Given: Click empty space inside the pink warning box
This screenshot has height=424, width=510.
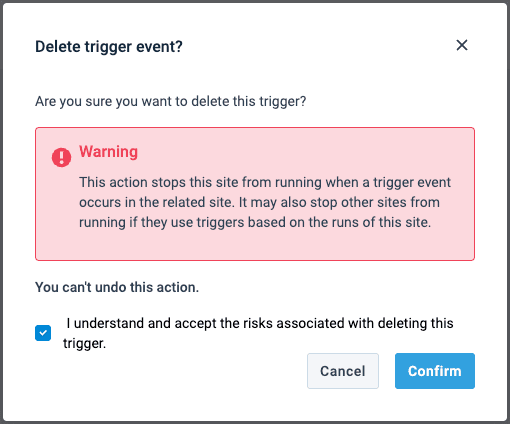Looking at the screenshot, I should tap(255, 245).
